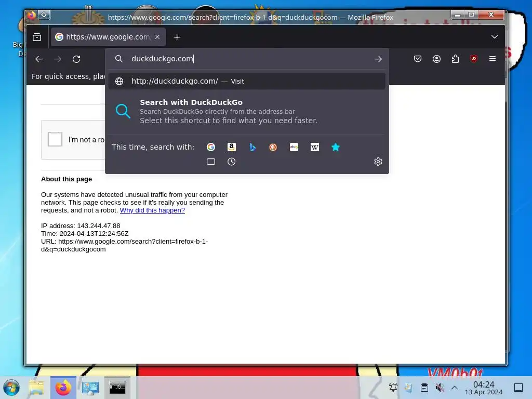Click the go arrow in address bar
532x399 pixels.
(x=378, y=59)
